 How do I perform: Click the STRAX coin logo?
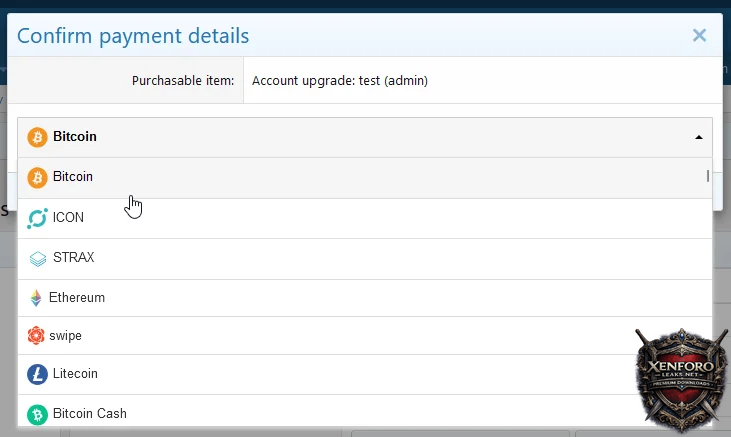click(38, 258)
